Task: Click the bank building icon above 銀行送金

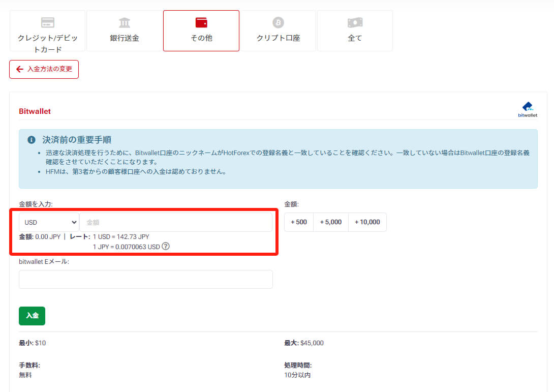Action: [x=125, y=22]
